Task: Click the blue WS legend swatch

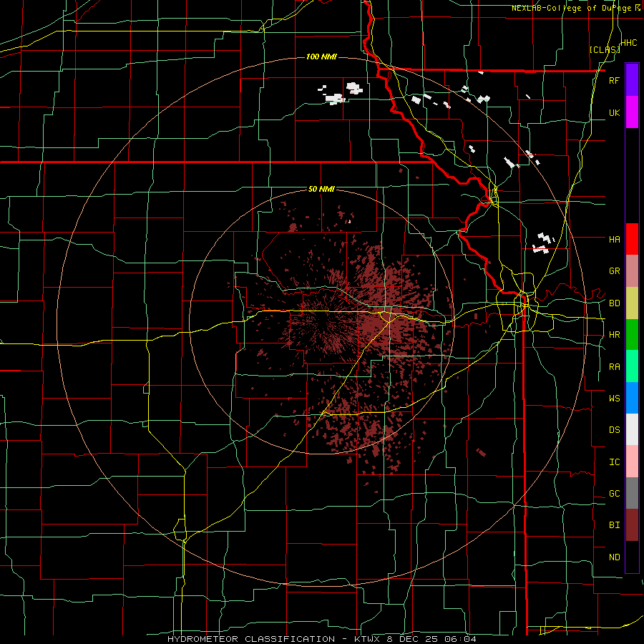Action: [632, 398]
